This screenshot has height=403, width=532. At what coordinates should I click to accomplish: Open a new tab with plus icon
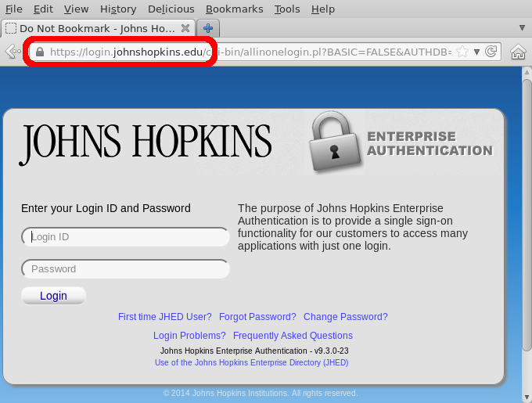point(208,28)
